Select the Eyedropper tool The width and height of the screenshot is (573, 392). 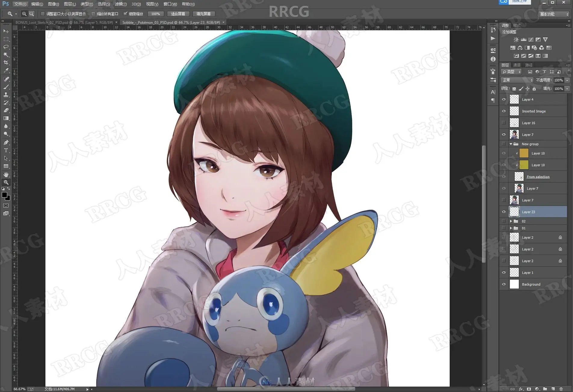click(x=6, y=71)
